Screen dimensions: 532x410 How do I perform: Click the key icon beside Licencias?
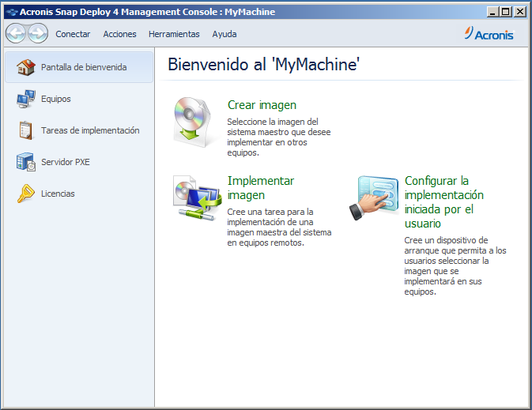(26, 194)
